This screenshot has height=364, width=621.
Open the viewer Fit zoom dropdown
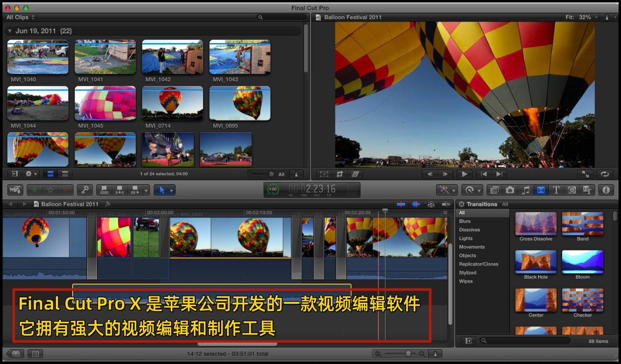click(582, 17)
